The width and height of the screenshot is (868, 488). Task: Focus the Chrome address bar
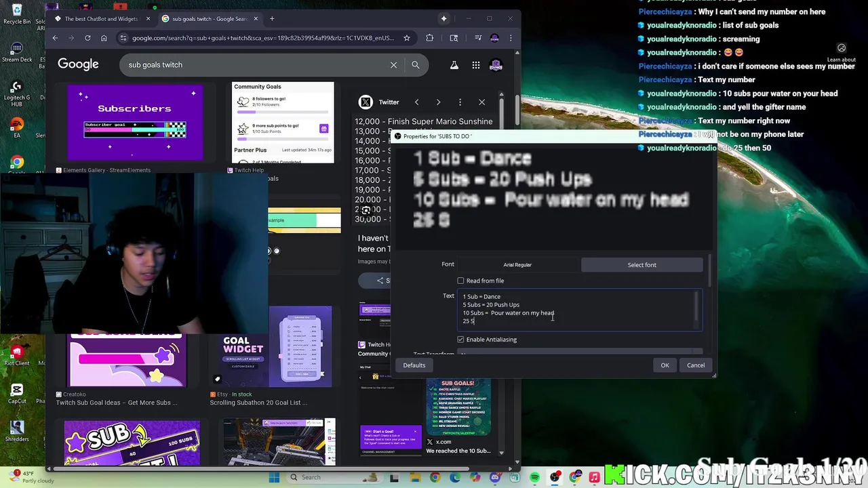click(x=263, y=38)
